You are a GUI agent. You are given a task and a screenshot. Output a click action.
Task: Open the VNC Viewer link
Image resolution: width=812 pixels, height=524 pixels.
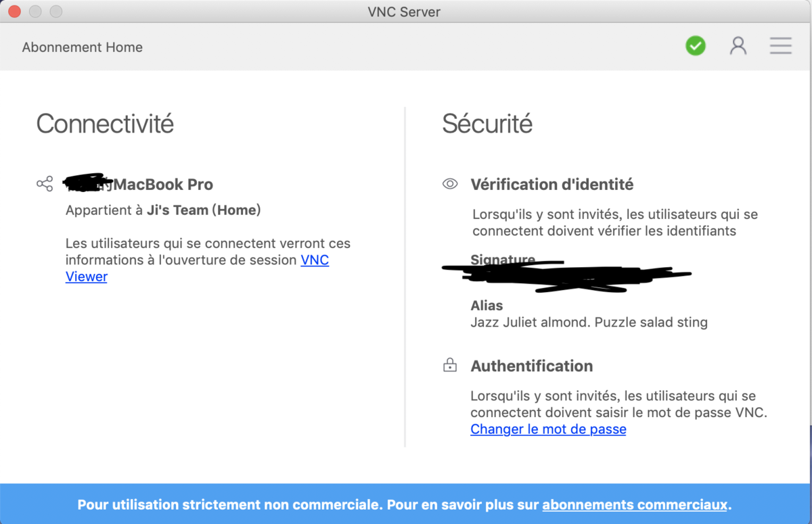tap(315, 260)
